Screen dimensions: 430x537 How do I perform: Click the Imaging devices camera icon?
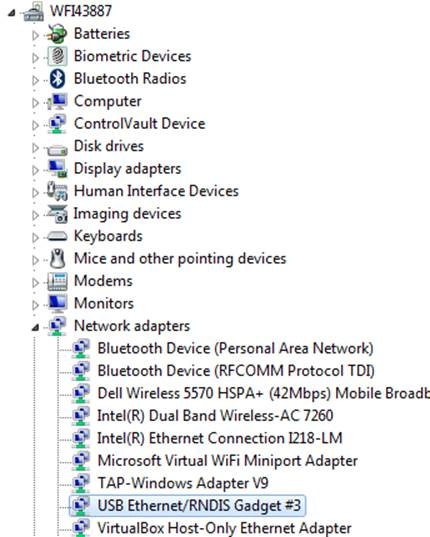click(x=57, y=214)
